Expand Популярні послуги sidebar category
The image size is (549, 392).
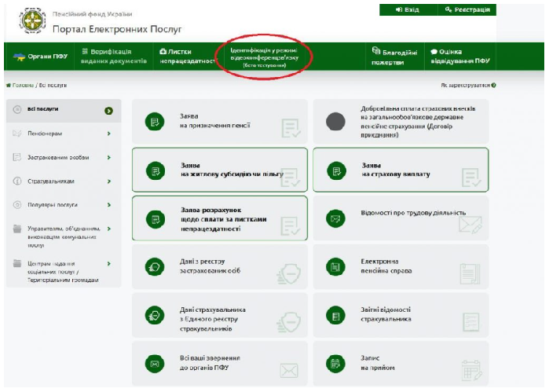108,205
